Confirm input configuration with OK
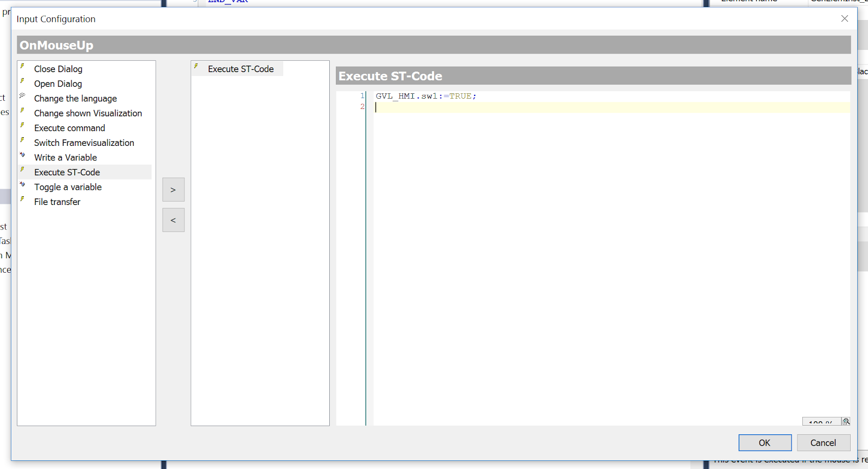This screenshot has width=868, height=469. [764, 443]
